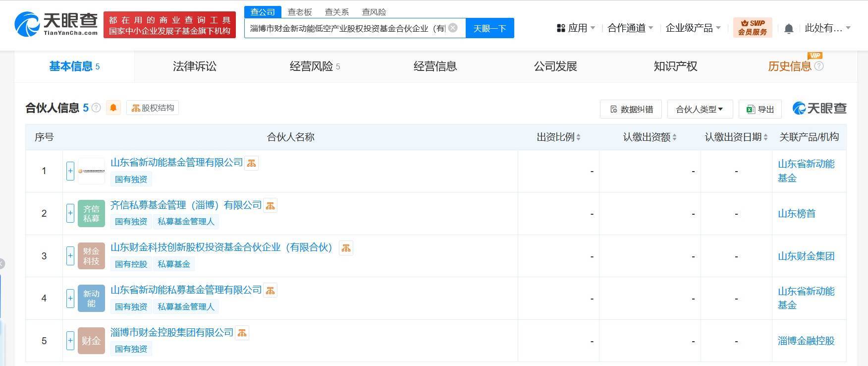Select the 查公司 search mode tab
Image resolution: width=868 pixels, height=366 pixels.
(263, 12)
